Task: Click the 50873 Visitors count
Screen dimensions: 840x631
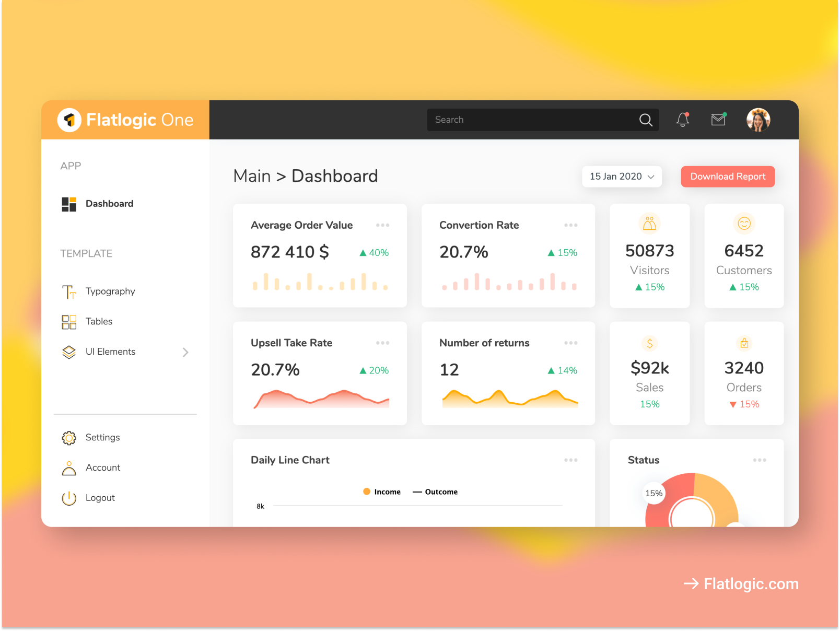Action: (649, 251)
